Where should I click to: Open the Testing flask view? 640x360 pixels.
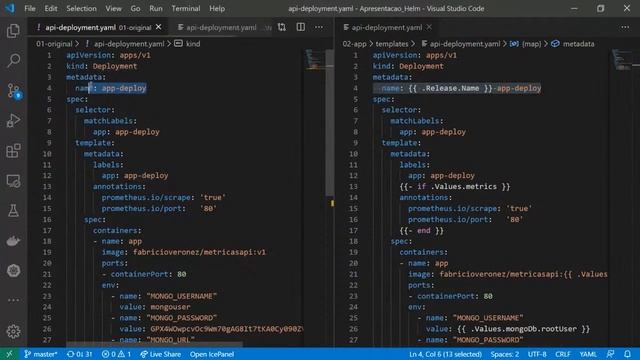click(x=13, y=211)
